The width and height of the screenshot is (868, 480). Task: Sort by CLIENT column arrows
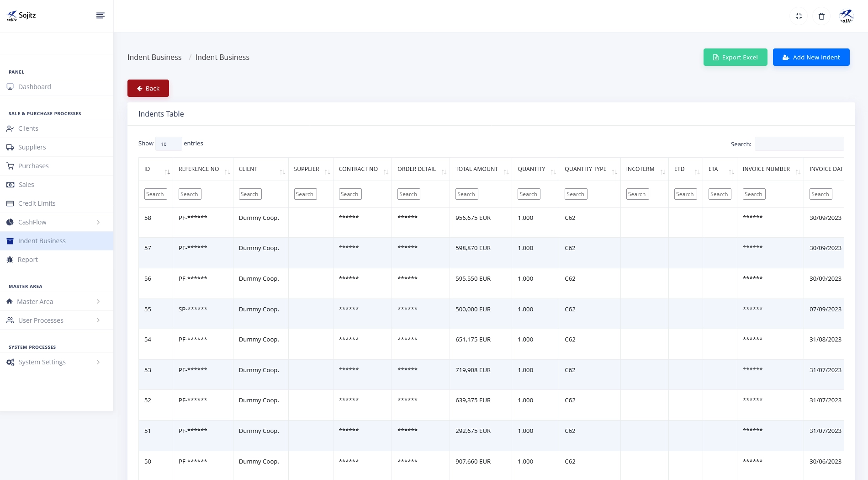click(282, 172)
